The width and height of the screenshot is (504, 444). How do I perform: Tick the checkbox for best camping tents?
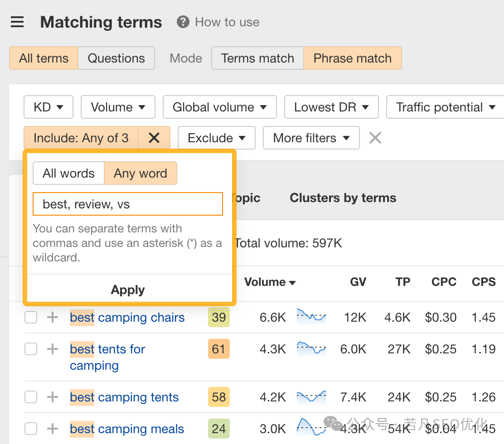(x=31, y=397)
